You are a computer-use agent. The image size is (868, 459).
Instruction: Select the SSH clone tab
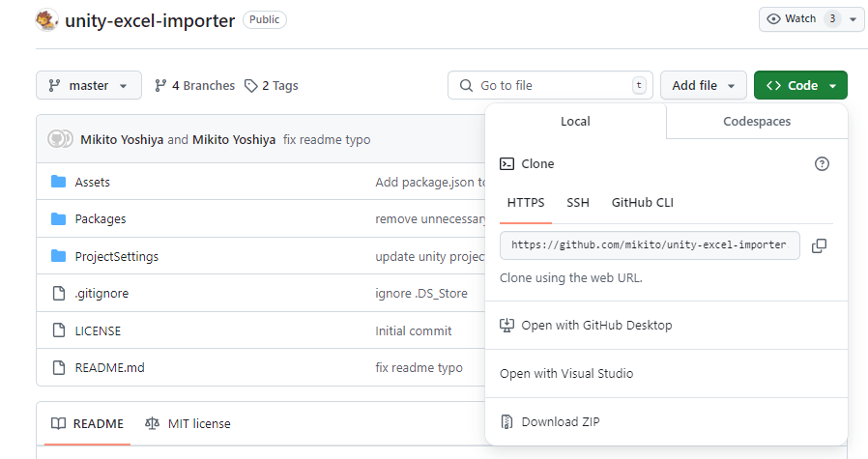click(x=577, y=203)
